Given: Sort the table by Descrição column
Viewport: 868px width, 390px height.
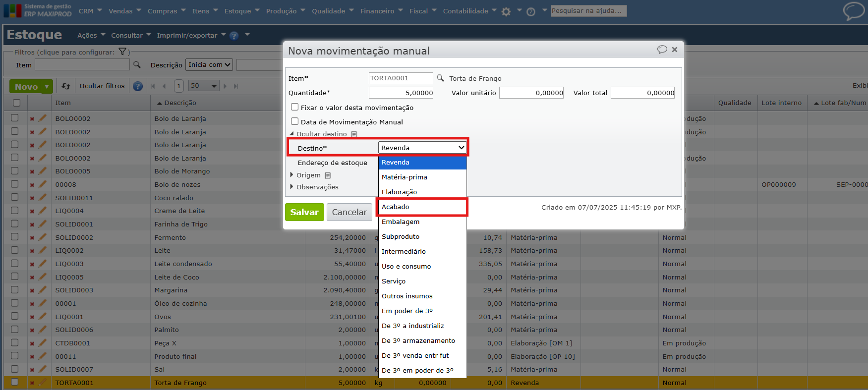Looking at the screenshot, I should click(180, 103).
